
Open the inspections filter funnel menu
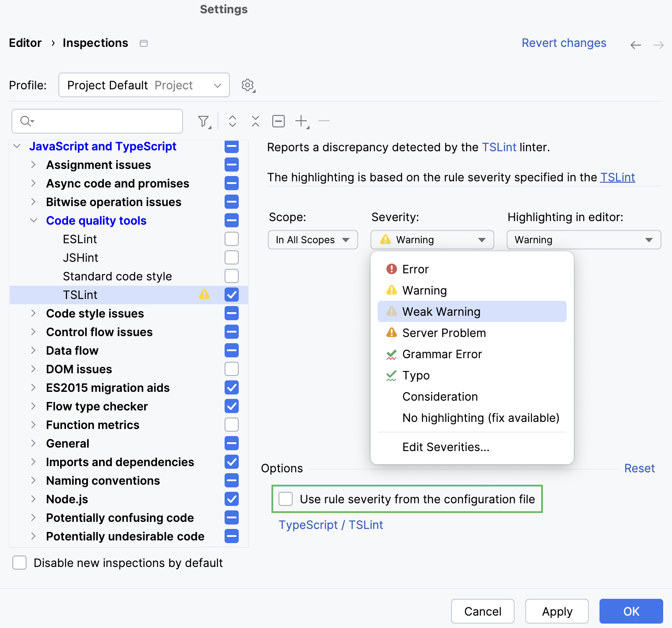(203, 121)
